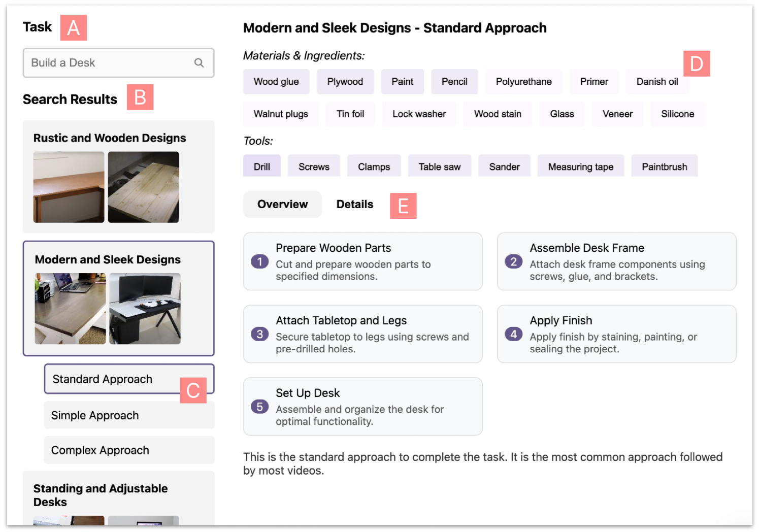Open step 4 Apply Finish card
Viewport: 759px width, 532px height.
click(x=617, y=334)
